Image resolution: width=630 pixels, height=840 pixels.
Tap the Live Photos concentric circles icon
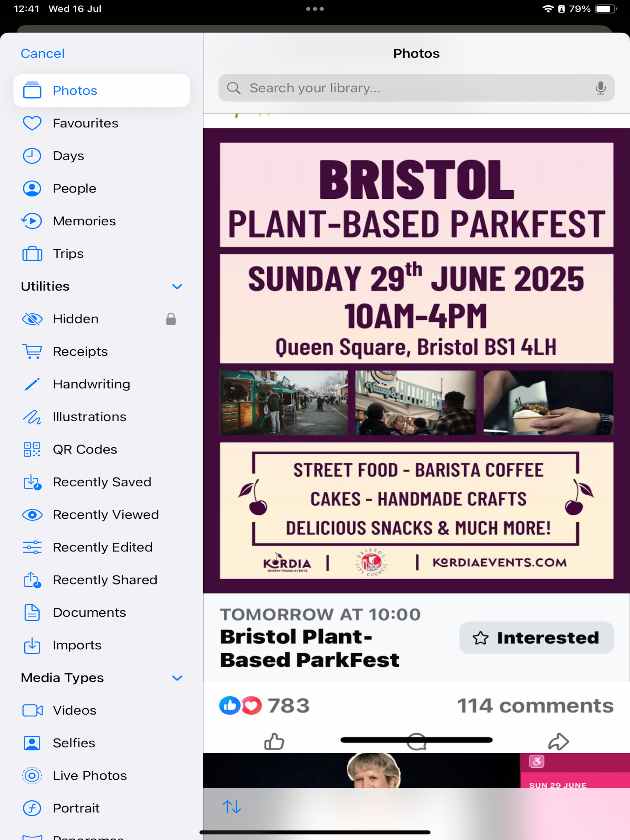(x=32, y=776)
